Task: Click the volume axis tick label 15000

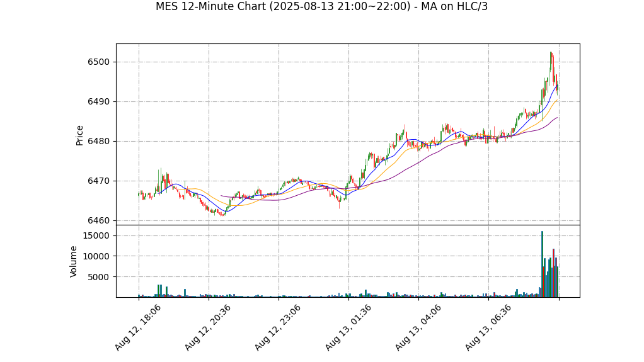Action: 96,236
